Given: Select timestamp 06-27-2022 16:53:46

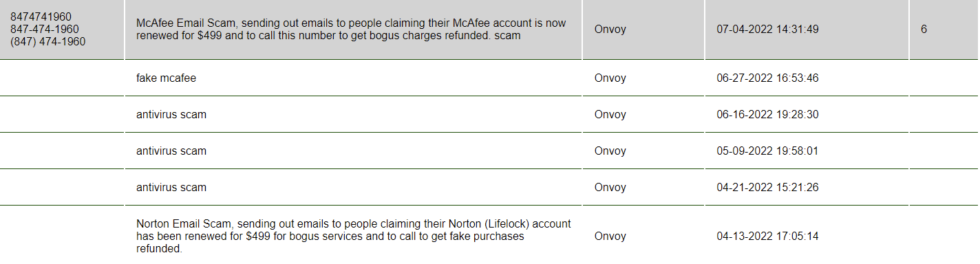Looking at the screenshot, I should pos(767,78).
